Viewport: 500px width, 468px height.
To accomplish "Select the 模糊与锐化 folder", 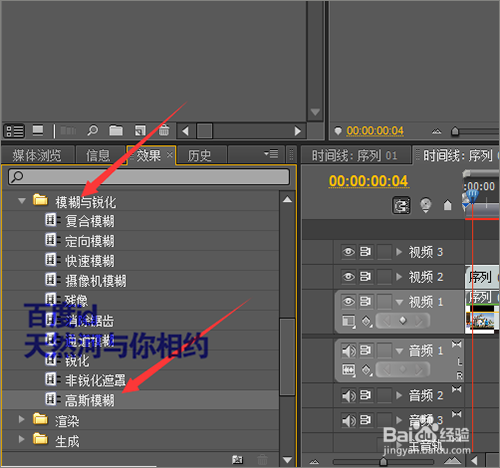I will pyautogui.click(x=86, y=202).
